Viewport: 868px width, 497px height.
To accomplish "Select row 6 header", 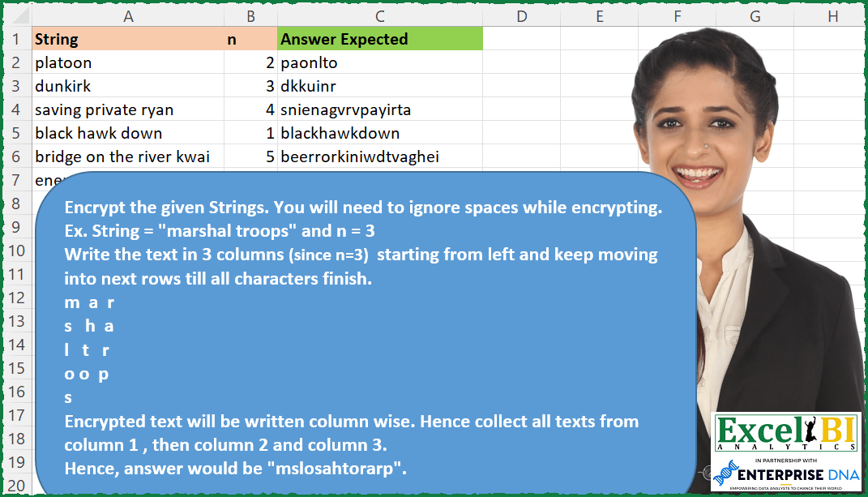I will [x=16, y=156].
